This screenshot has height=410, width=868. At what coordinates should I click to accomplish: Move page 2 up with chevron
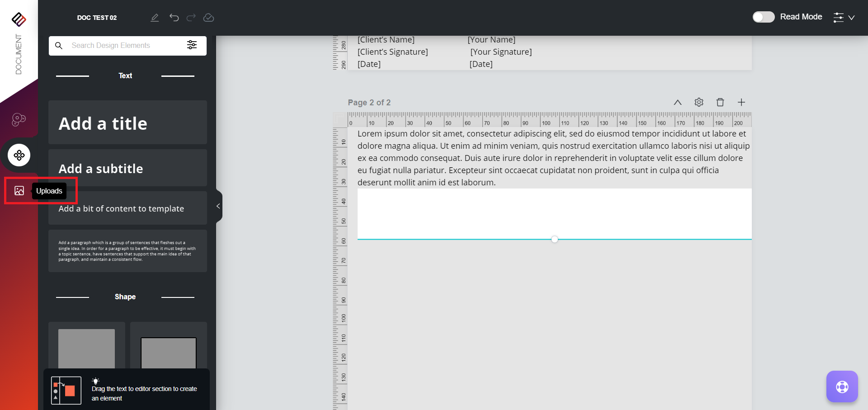[x=678, y=102]
